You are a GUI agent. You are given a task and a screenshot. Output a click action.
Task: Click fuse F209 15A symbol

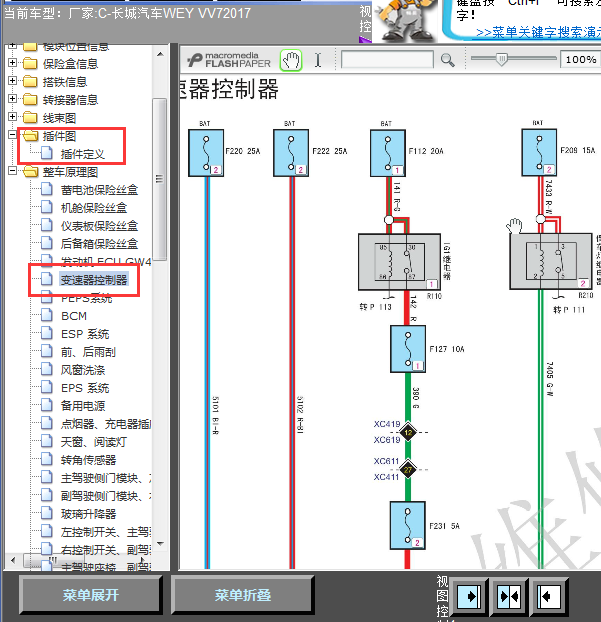tap(540, 153)
